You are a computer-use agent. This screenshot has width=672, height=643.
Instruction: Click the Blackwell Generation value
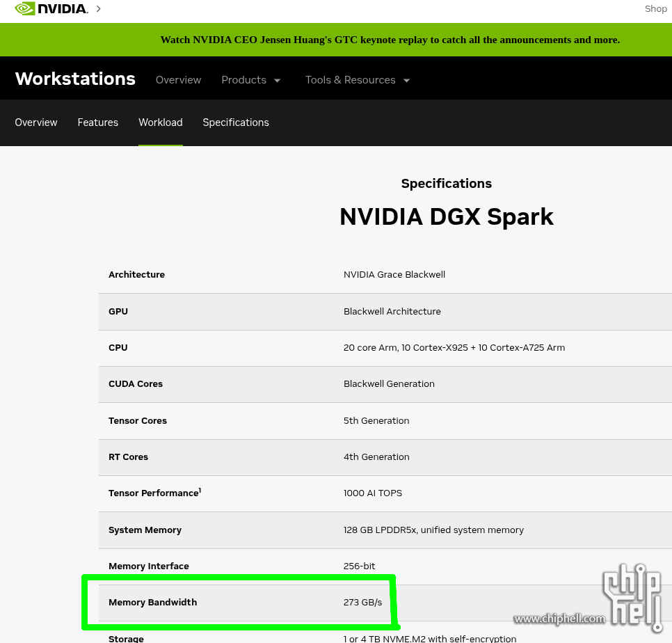[x=389, y=383]
